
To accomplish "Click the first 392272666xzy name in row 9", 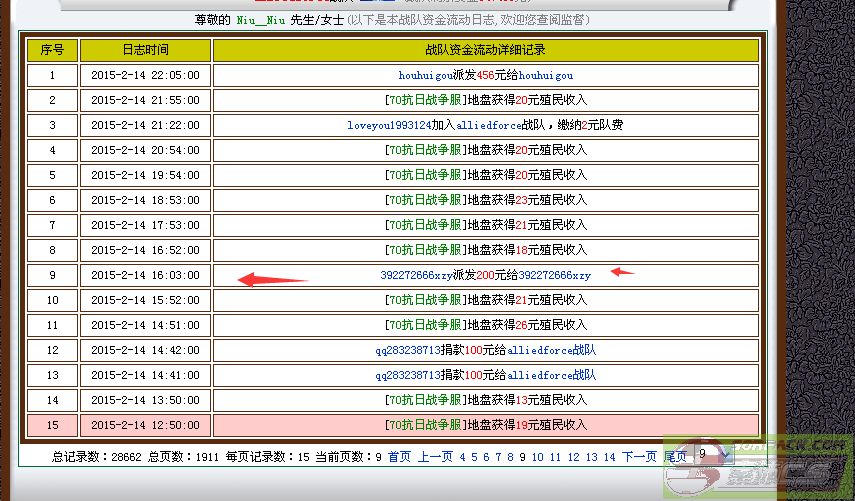I will [x=417, y=275].
